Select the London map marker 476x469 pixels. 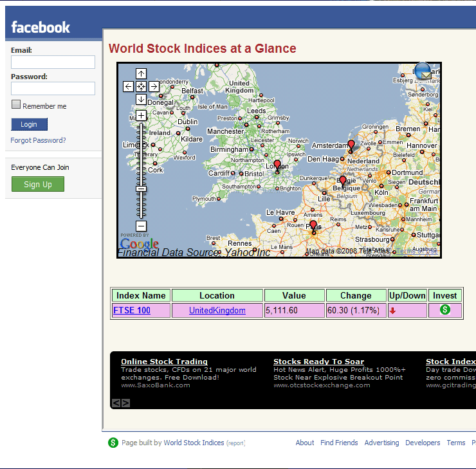click(277, 167)
